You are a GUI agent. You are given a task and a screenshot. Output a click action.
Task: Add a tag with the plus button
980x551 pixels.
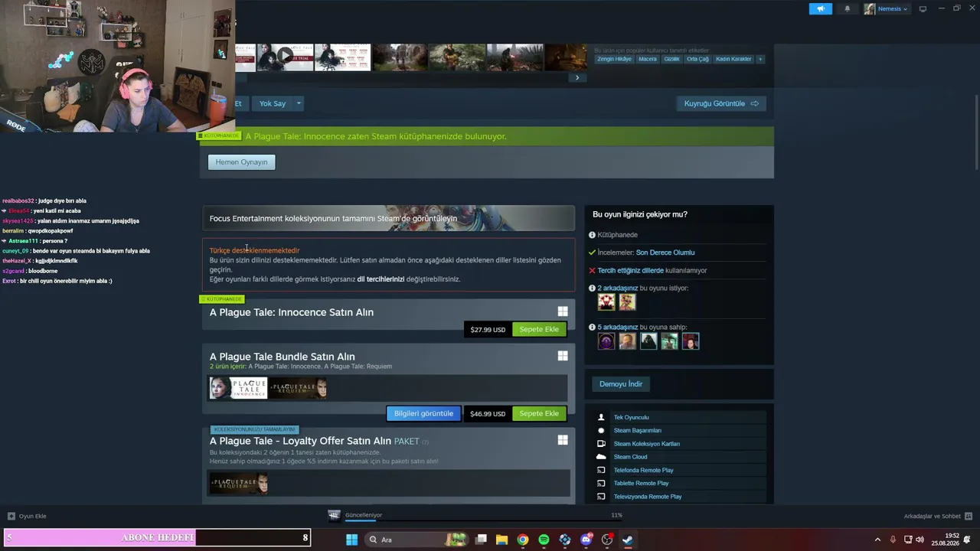tap(760, 59)
